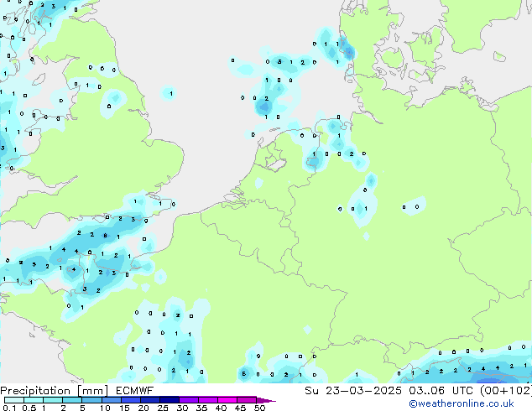Click the legend scale label "0.1"
532x411 pixels.
tap(9, 408)
